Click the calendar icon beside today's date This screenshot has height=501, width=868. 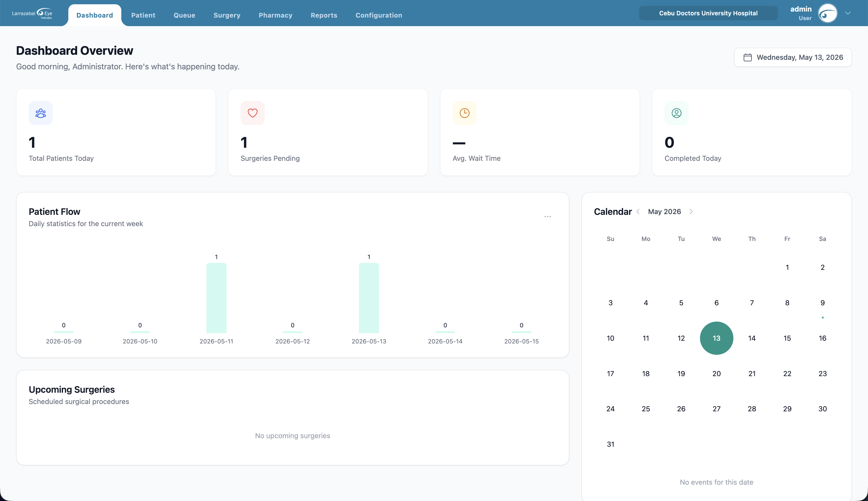[x=747, y=58]
